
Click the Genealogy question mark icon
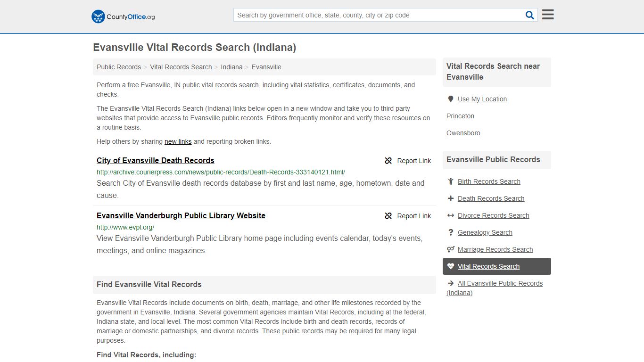(451, 232)
